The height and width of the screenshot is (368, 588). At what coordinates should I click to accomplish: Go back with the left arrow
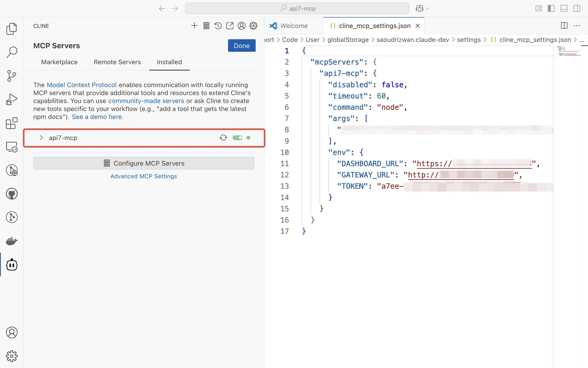(x=162, y=9)
